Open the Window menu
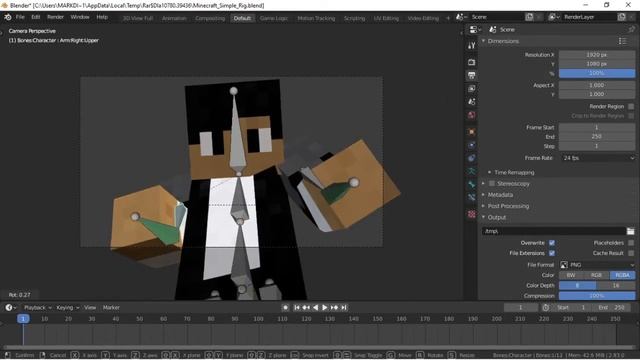This screenshot has width=640, height=360. [80, 17]
